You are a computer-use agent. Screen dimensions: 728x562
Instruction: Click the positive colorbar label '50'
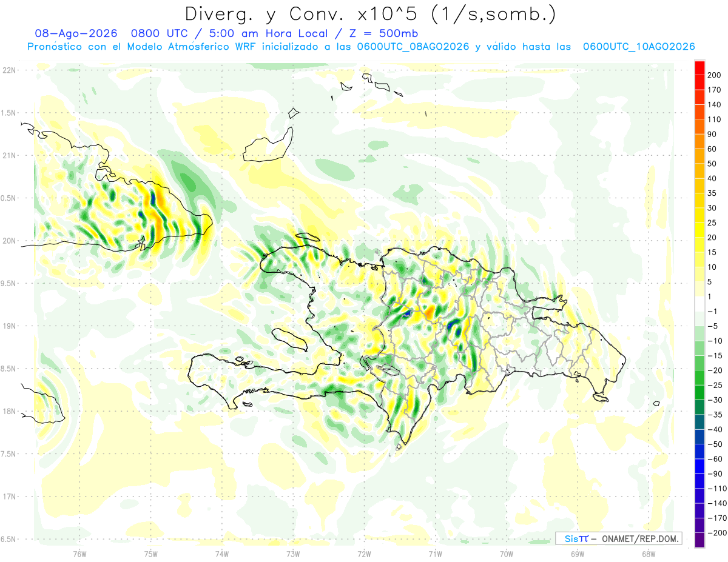(x=712, y=164)
